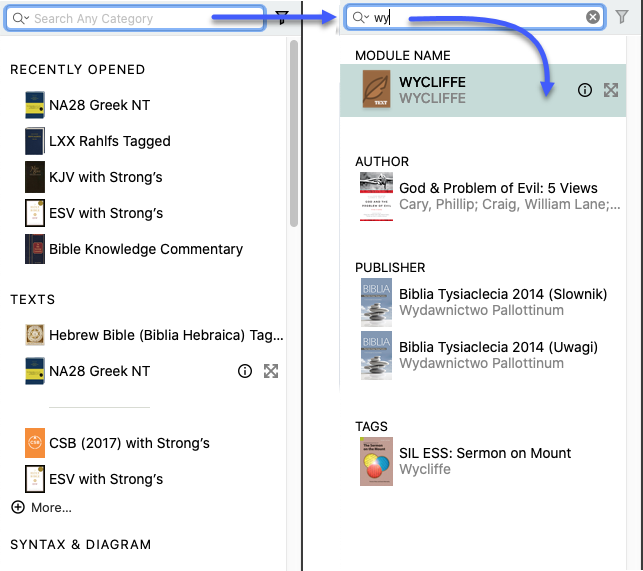Screen dimensions: 643x571
Task: Click the expand arrows icon beside WYCLIFFE
Action: tap(611, 90)
